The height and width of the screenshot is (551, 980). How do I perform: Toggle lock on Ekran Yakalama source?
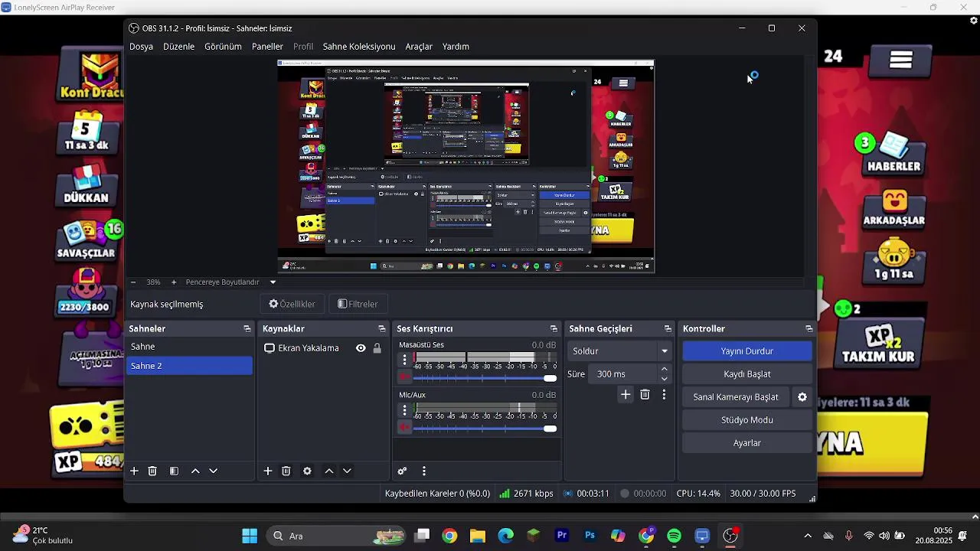[x=377, y=348]
